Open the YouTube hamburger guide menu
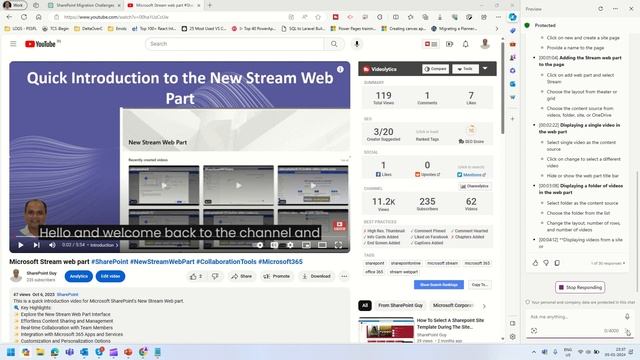Image resolution: width=640 pixels, height=360 pixels. point(13,44)
